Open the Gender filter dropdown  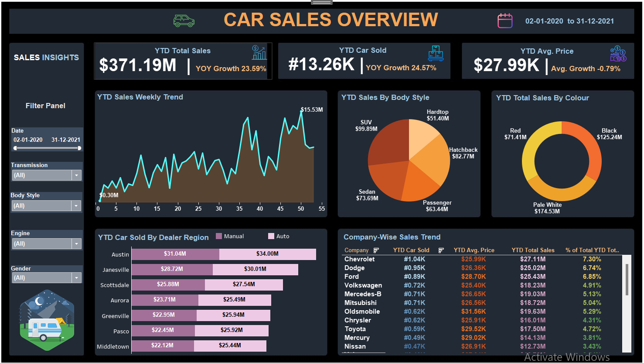77,277
